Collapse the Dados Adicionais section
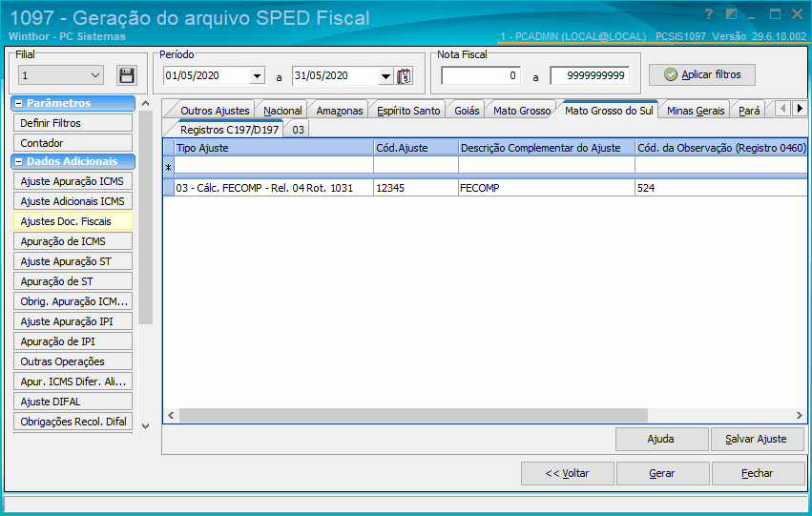This screenshot has width=812, height=516. 19,161
